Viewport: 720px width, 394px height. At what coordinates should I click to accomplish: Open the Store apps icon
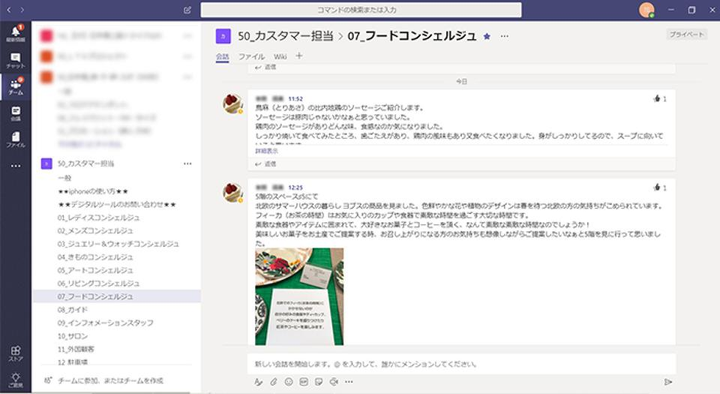point(16,354)
